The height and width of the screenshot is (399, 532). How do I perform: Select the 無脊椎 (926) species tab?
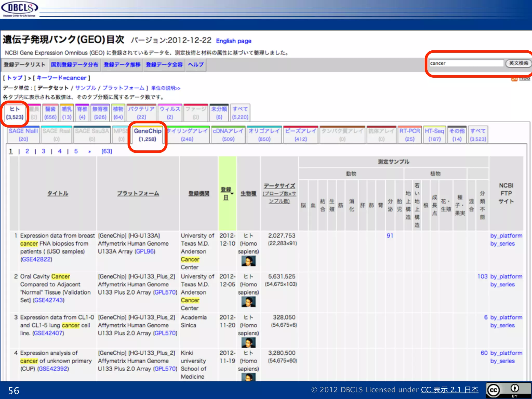tap(100, 113)
